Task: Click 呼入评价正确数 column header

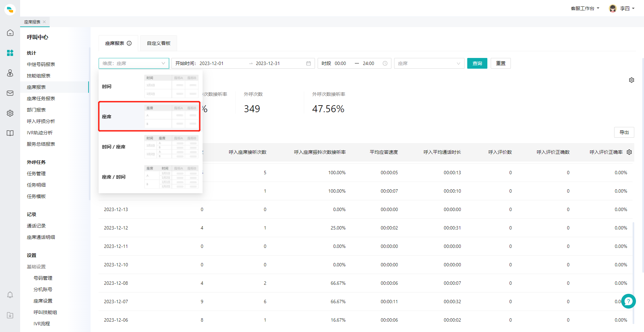Action: pos(553,152)
